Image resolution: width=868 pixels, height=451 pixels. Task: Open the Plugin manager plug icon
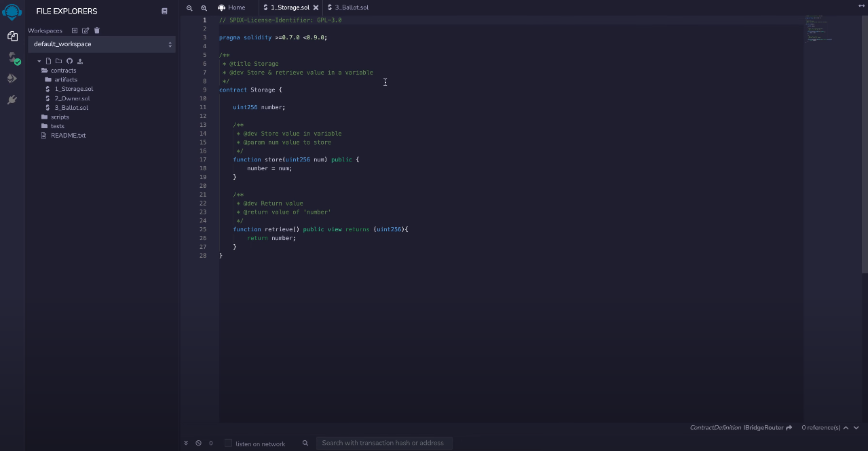pos(12,100)
